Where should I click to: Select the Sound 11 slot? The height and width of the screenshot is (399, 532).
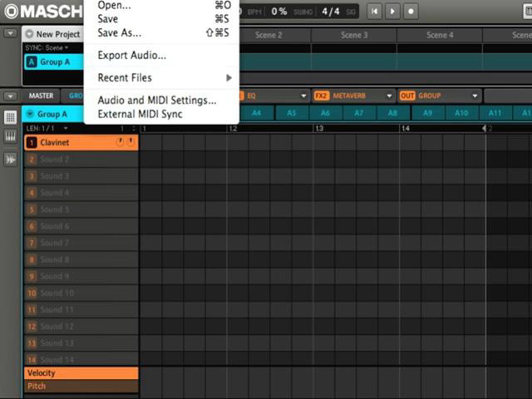coord(81,309)
